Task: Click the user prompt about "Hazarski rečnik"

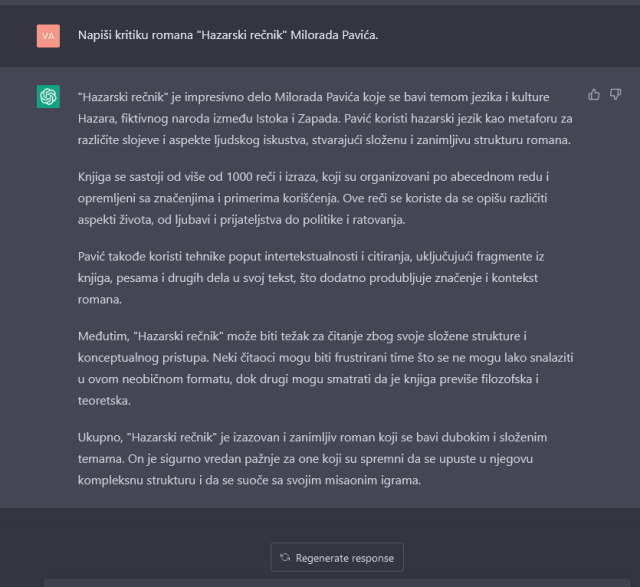Action: coord(228,36)
